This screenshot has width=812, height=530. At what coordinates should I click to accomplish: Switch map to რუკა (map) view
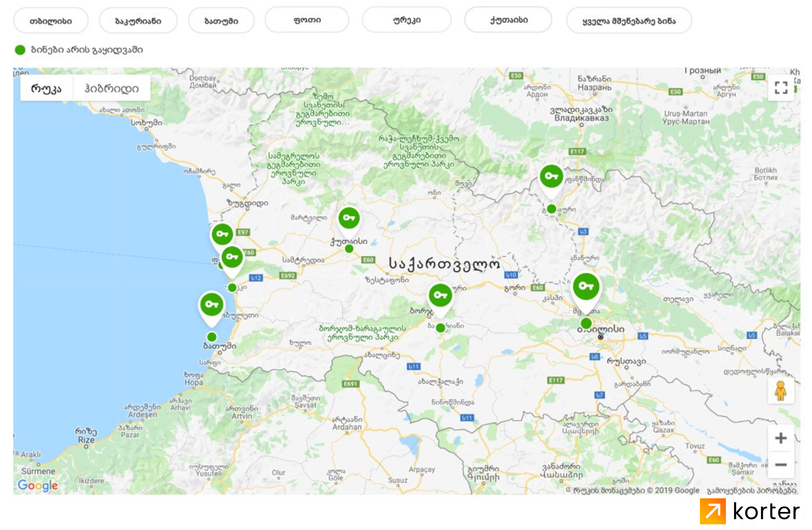(46, 88)
